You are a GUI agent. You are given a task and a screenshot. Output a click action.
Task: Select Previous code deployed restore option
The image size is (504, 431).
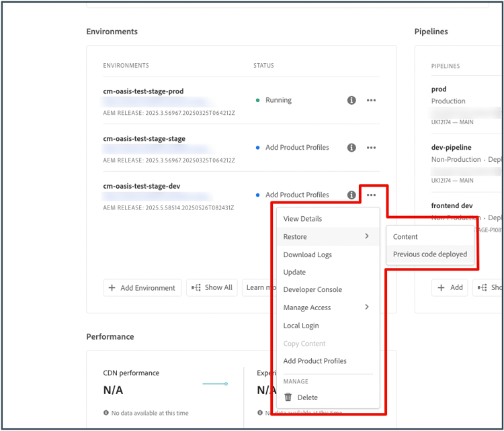click(x=430, y=254)
